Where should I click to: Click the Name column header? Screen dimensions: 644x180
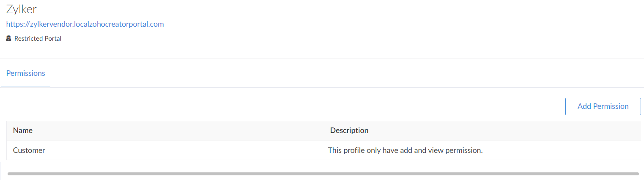pos(23,130)
